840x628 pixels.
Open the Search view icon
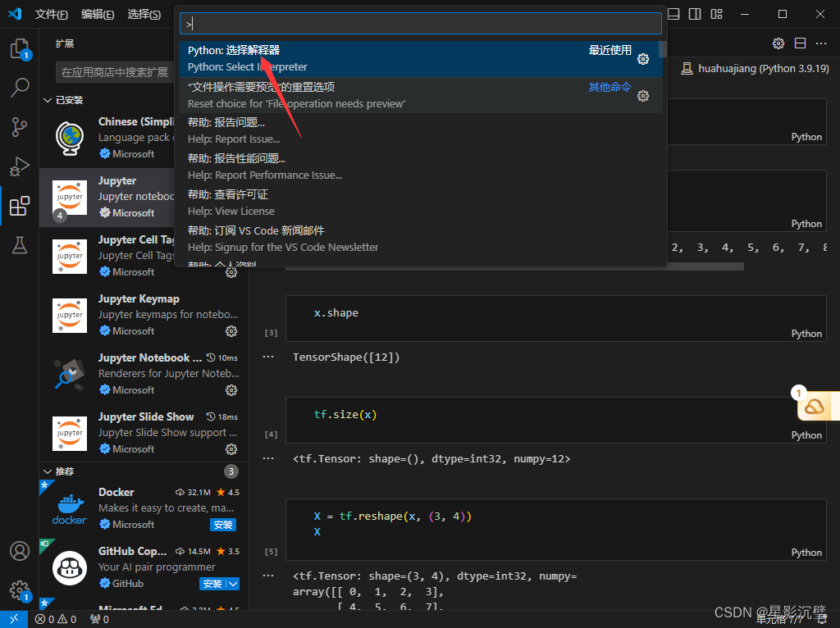[x=20, y=87]
